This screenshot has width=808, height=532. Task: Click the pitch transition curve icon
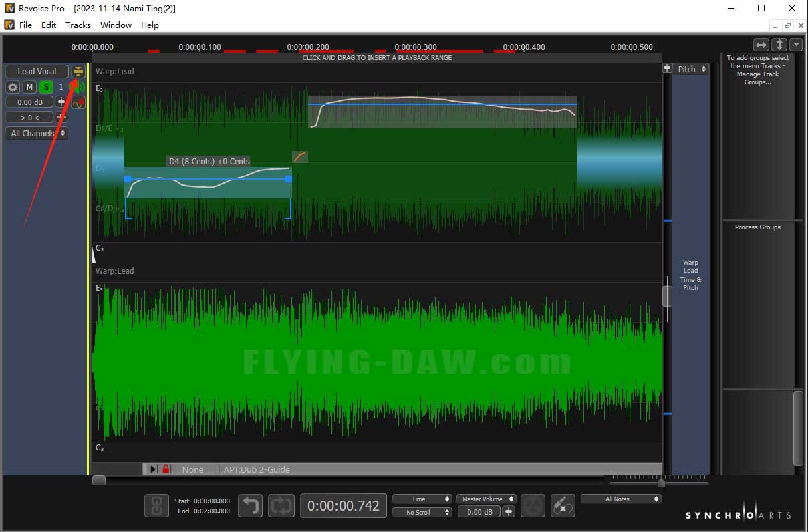(300, 157)
